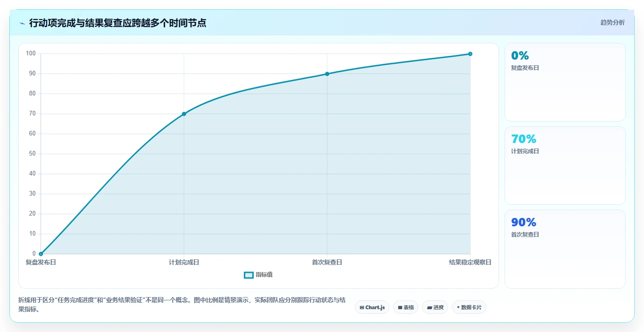Click the 趋势分析 label in the header

click(612, 22)
